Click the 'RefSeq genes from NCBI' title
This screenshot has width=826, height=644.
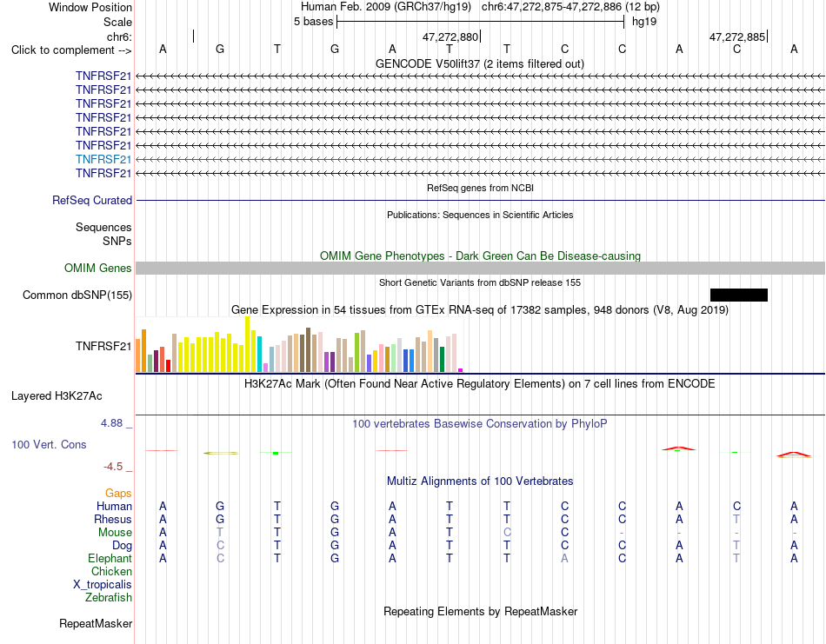pos(481,188)
